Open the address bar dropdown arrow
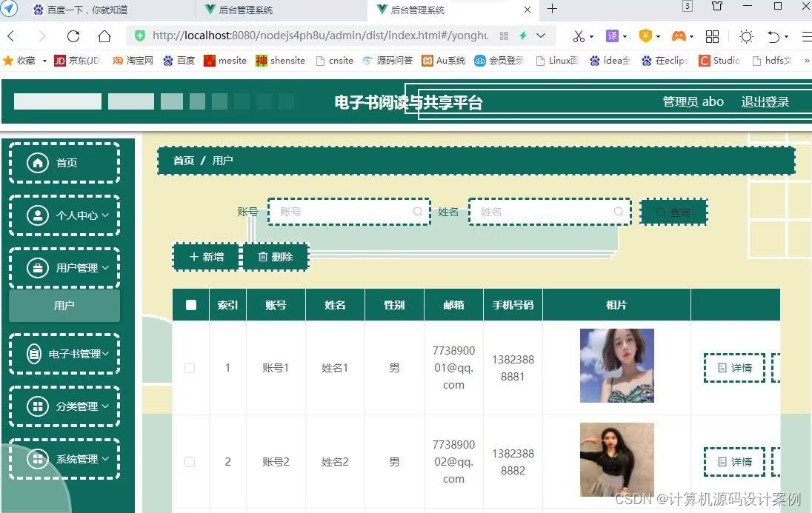 [541, 36]
